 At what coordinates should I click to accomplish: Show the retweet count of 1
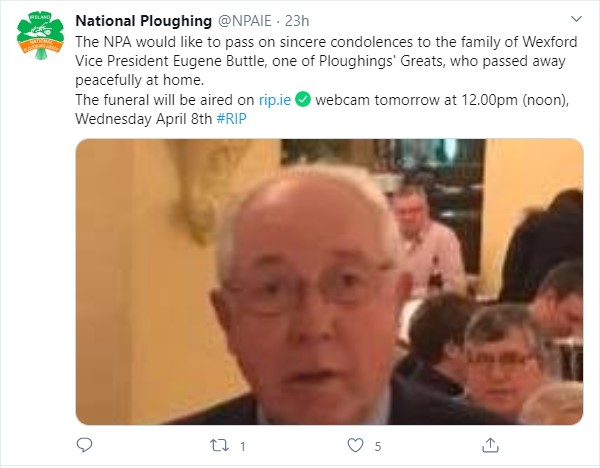tap(243, 446)
